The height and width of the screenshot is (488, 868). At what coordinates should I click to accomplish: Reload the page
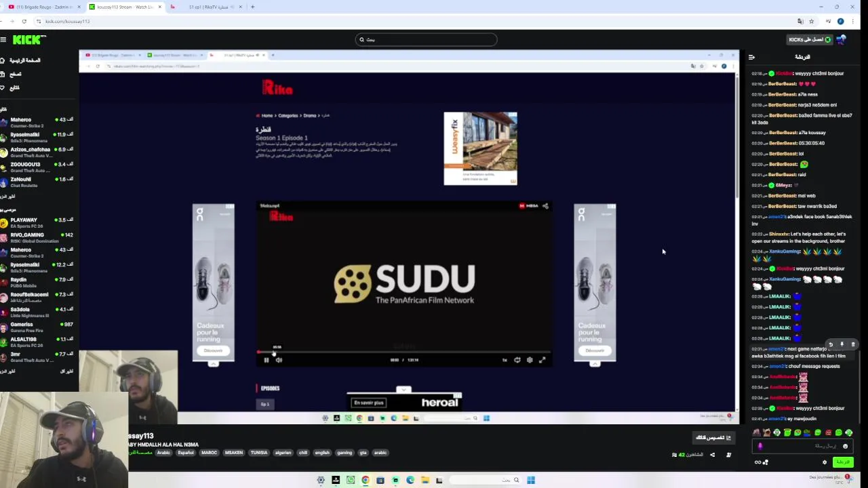pos(24,21)
